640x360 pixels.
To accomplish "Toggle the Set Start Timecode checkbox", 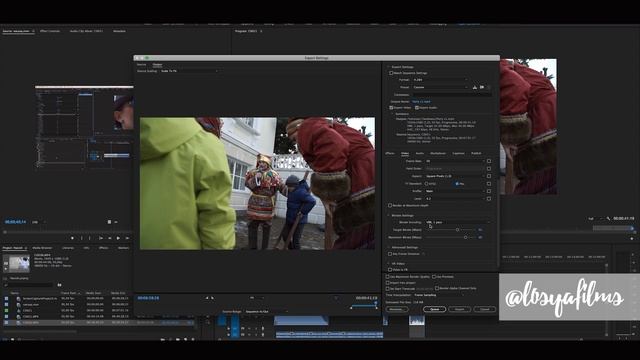I will (x=387, y=289).
